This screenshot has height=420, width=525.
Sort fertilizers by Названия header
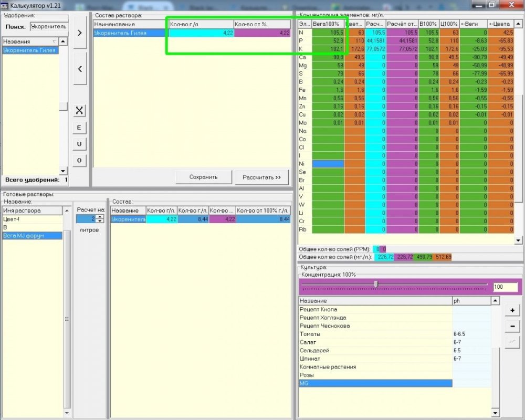click(x=30, y=41)
